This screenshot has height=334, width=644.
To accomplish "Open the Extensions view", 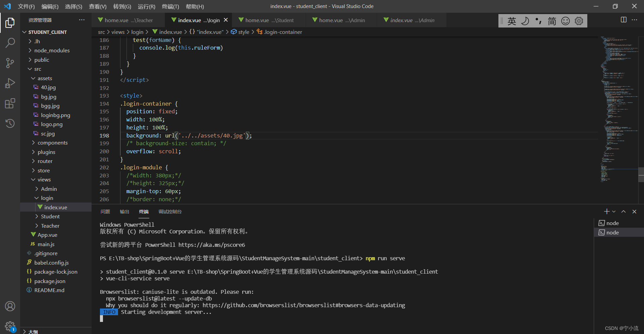I will (x=10, y=103).
